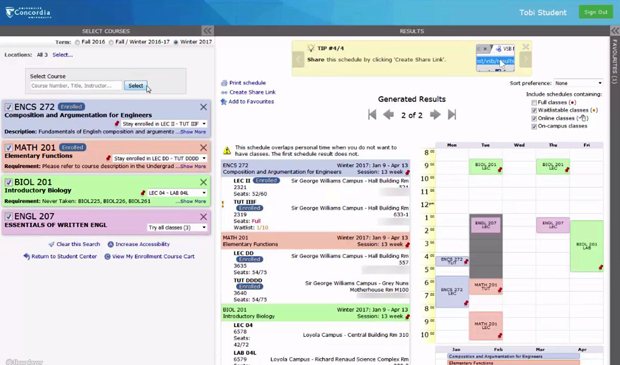Select the Fall 2016 term radio button
This screenshot has height=365, width=620.
click(x=78, y=42)
